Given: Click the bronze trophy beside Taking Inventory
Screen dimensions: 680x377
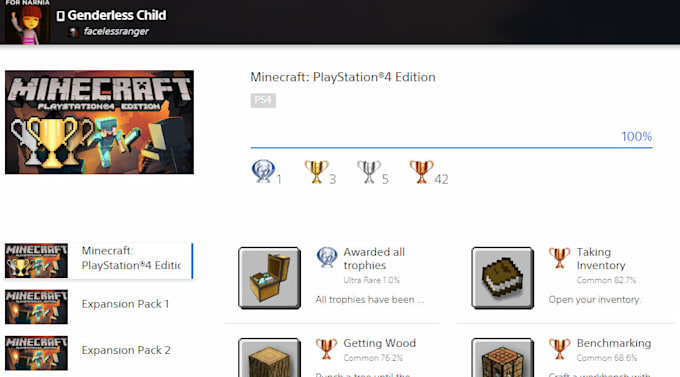Looking at the screenshot, I should (559, 258).
